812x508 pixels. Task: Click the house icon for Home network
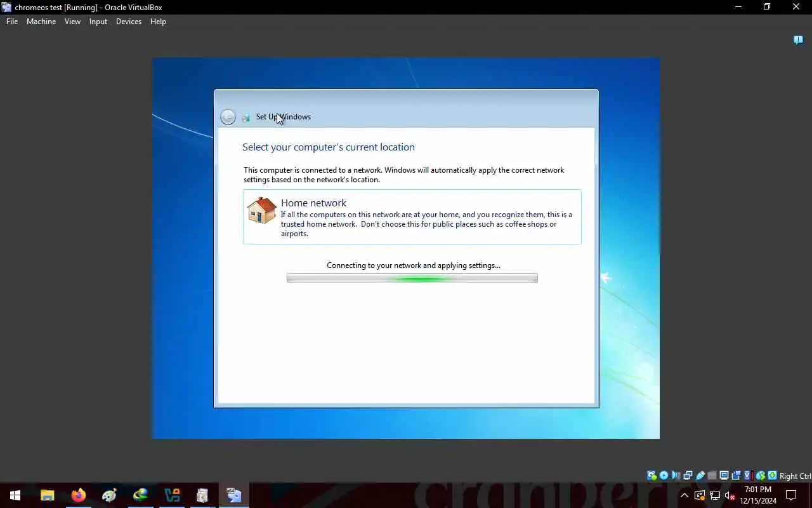[261, 210]
